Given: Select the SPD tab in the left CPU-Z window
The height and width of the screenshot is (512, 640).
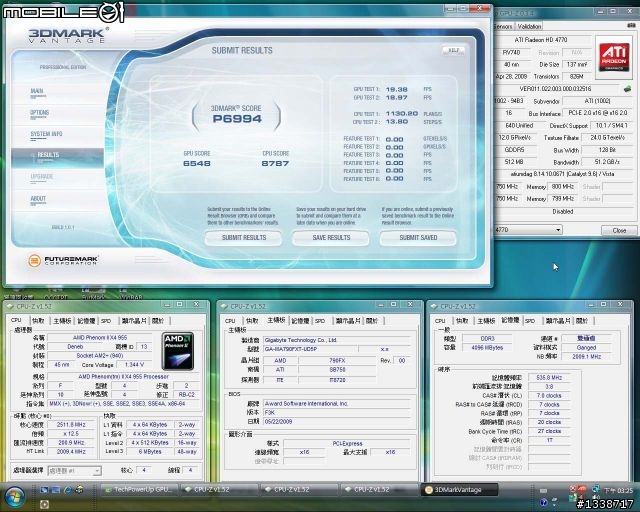Looking at the screenshot, I should tap(107, 321).
